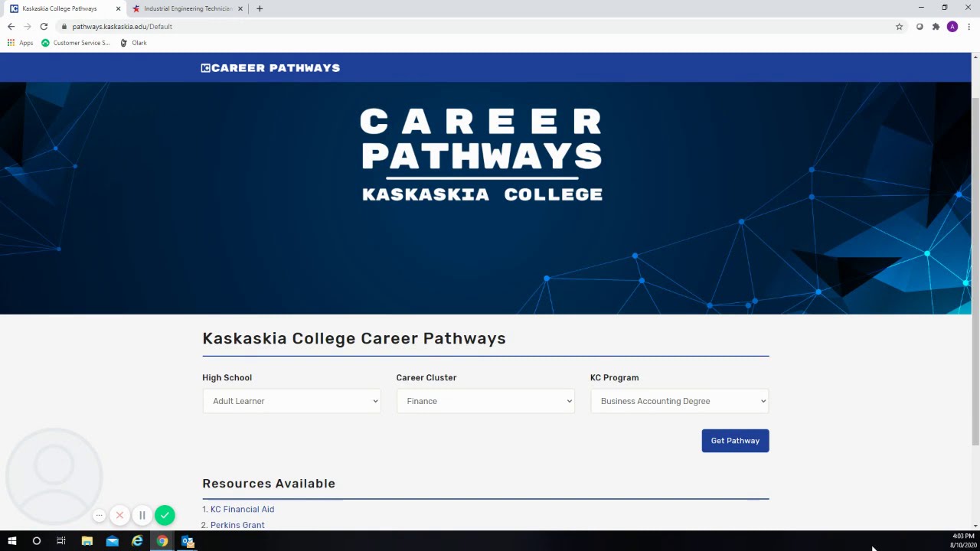Open the Perkins Grant link
The width and height of the screenshot is (980, 551).
click(237, 525)
